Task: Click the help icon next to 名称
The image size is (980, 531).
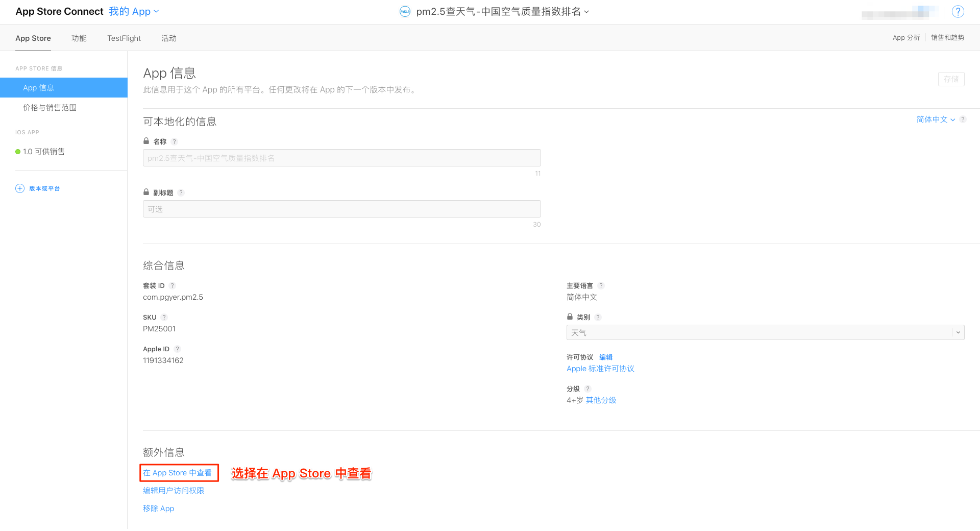Action: coord(174,142)
